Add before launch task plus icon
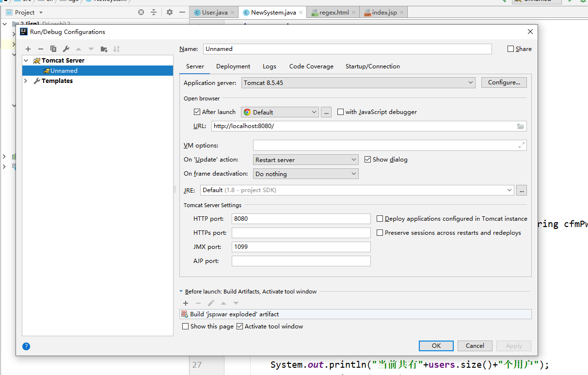This screenshot has height=375, width=588. click(186, 303)
